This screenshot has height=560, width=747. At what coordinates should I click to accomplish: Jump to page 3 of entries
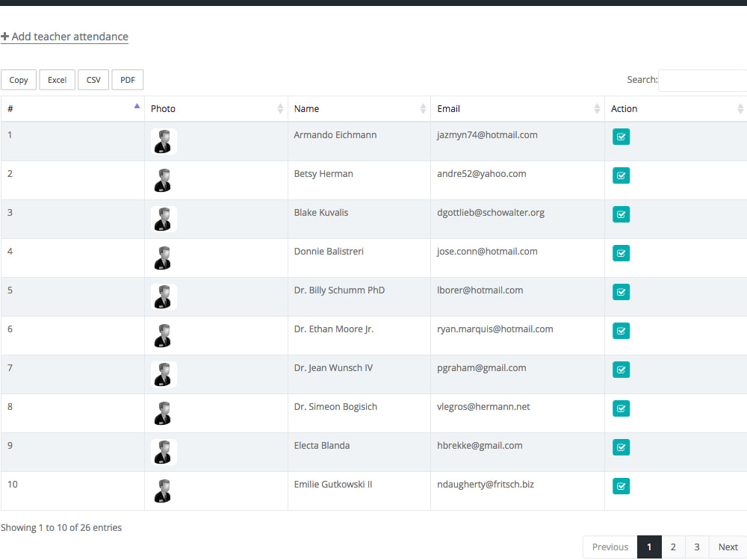[x=696, y=547]
